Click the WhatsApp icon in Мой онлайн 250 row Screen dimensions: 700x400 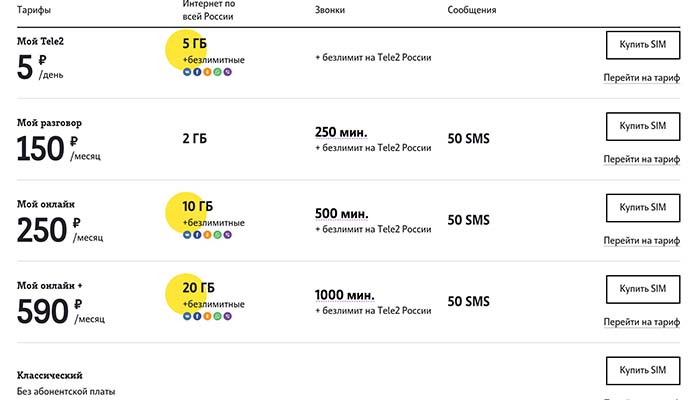pyautogui.click(x=217, y=235)
